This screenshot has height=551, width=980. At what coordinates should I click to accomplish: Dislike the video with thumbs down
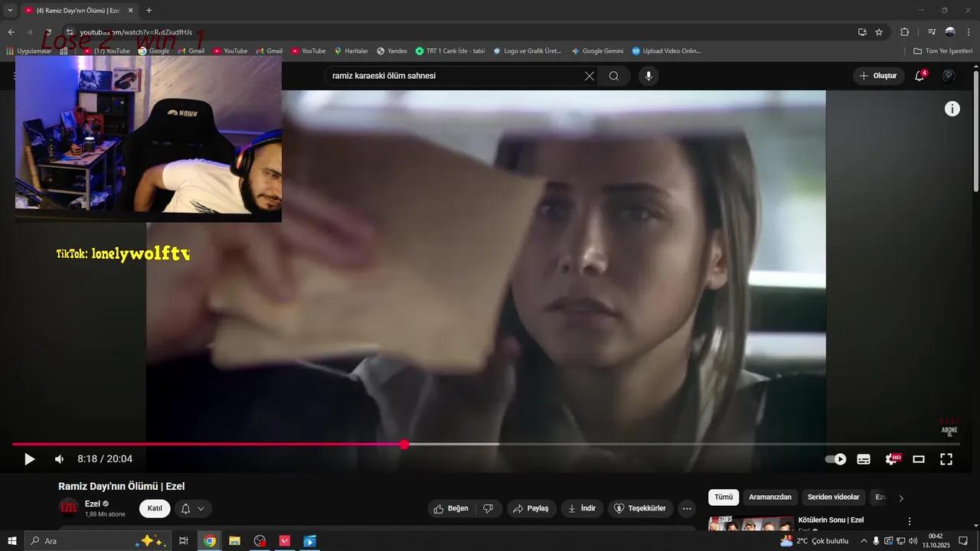[x=488, y=508]
